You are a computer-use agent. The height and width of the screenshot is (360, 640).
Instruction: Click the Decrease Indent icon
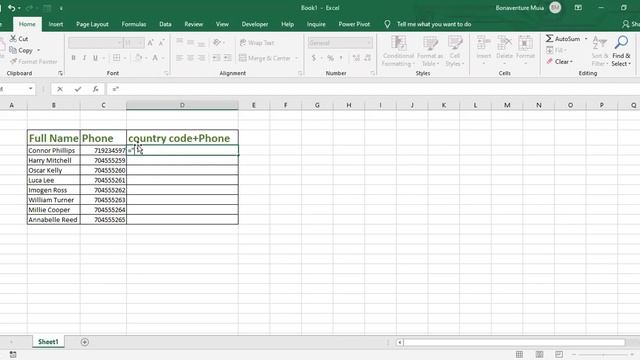point(216,58)
